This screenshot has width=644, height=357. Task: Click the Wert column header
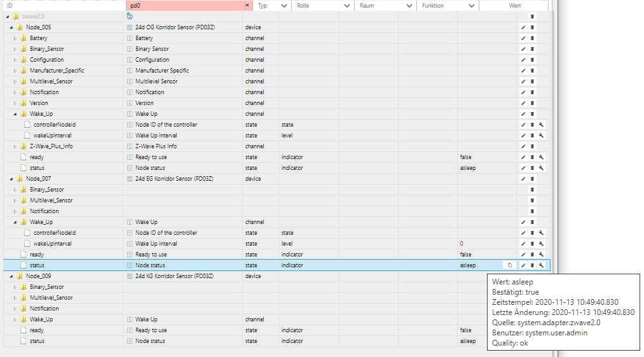coord(514,6)
